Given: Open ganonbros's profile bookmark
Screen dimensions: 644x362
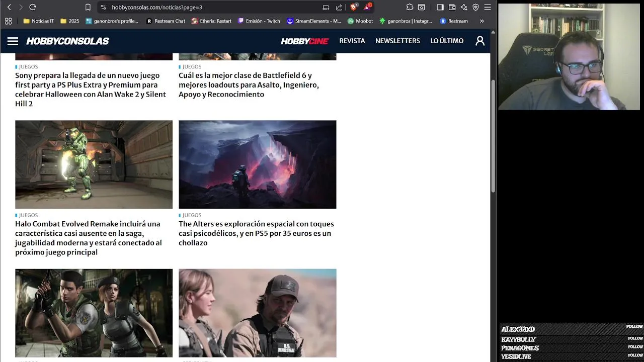Looking at the screenshot, I should [112, 21].
